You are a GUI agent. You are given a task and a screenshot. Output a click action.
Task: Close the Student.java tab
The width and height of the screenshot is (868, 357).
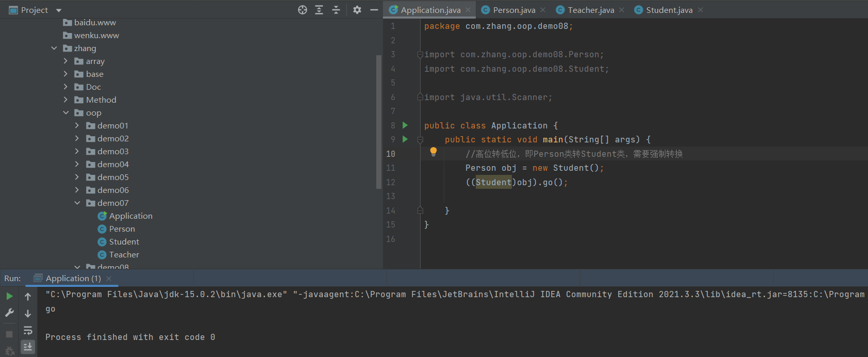[700, 10]
